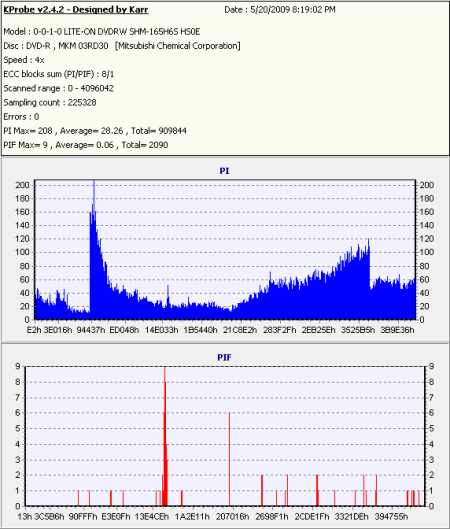Click the PIF spike reaching 9
450x529 pixels.
[165, 436]
